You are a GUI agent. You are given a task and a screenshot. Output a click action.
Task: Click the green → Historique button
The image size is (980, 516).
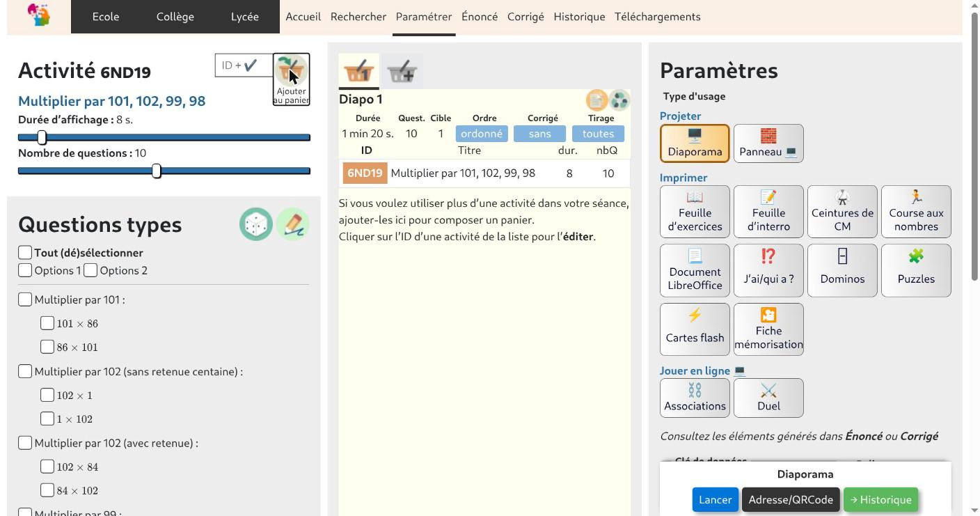pos(881,500)
